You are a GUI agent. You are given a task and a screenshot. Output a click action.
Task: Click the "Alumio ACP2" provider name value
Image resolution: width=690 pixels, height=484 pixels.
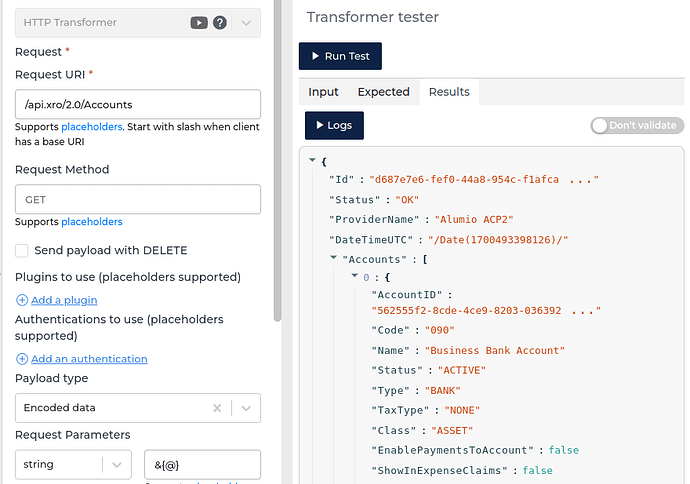pyautogui.click(x=474, y=220)
